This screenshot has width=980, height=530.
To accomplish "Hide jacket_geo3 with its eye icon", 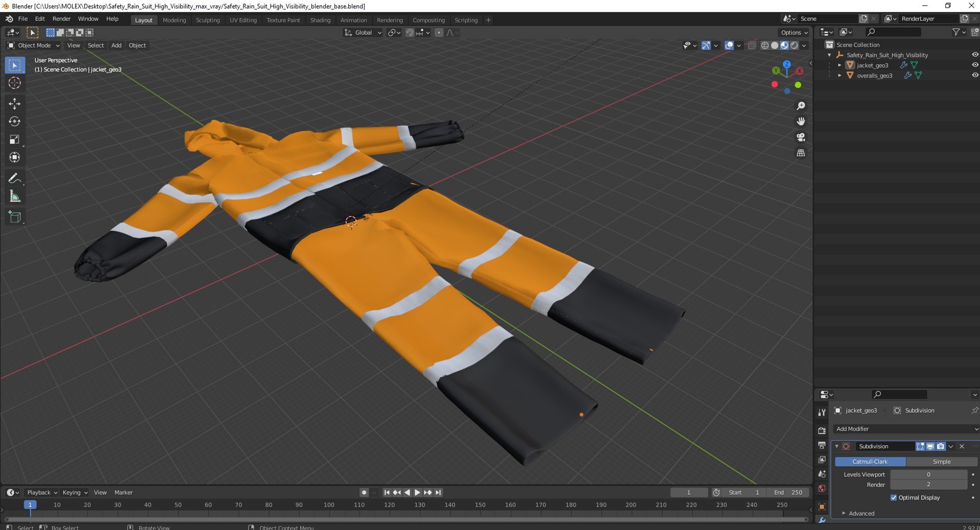I will (975, 65).
